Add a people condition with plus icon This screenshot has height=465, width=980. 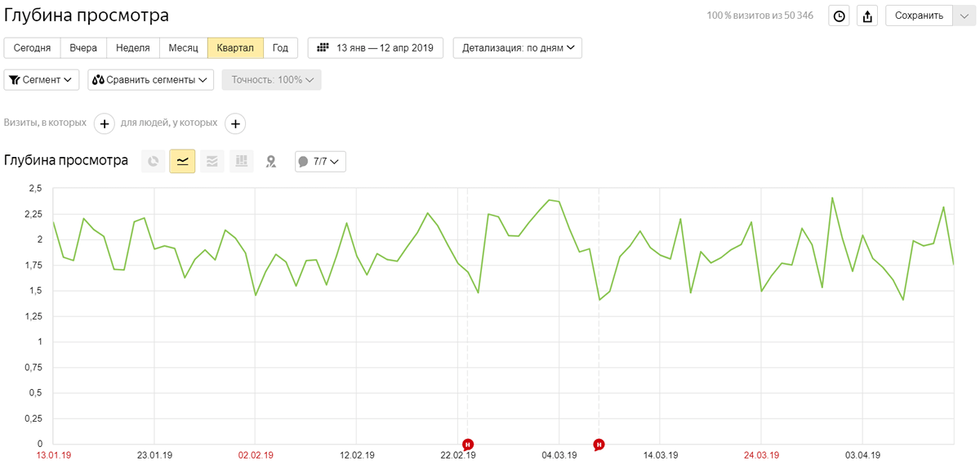coord(234,123)
